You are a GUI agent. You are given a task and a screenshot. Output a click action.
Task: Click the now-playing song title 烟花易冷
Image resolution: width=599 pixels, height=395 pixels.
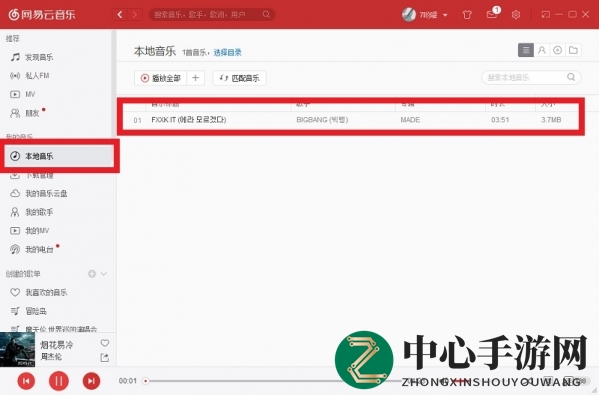tap(57, 345)
